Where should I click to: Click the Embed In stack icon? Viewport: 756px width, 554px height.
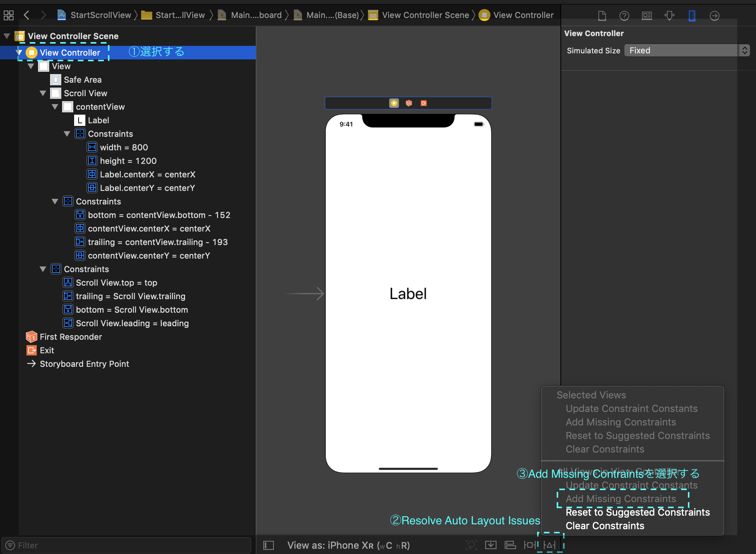click(491, 545)
